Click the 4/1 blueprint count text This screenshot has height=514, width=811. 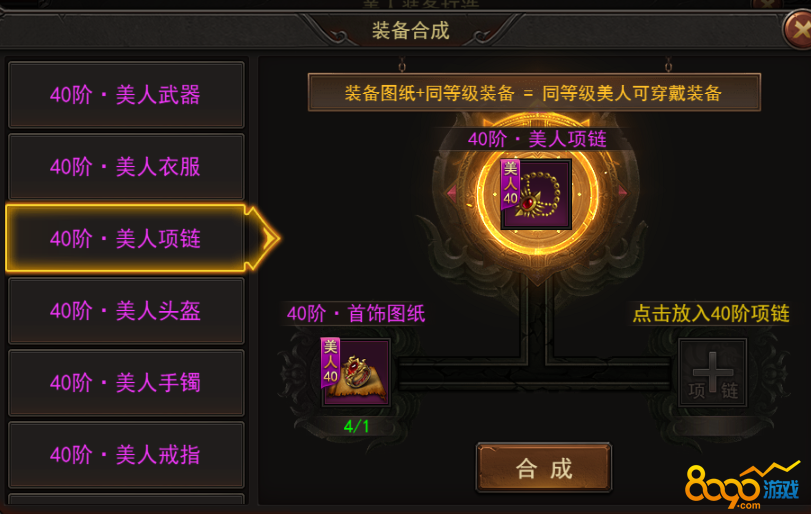tap(356, 426)
